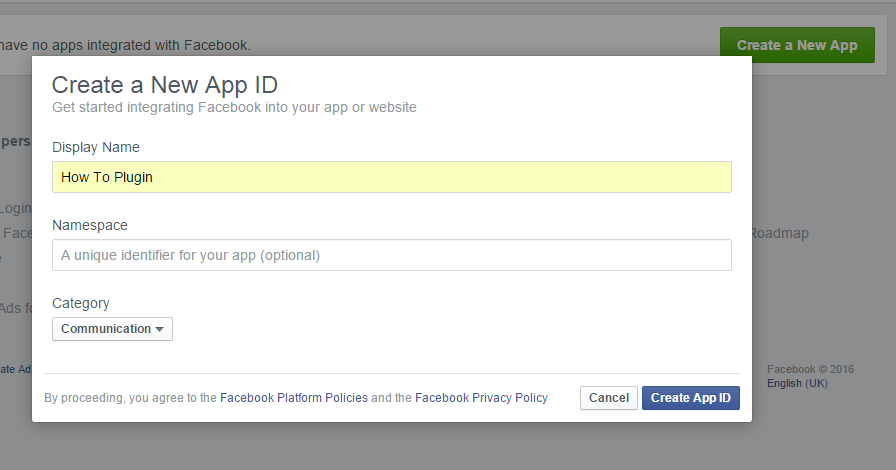Click the Roadmap link behind the dialog
The width and height of the screenshot is (896, 470).
click(780, 233)
